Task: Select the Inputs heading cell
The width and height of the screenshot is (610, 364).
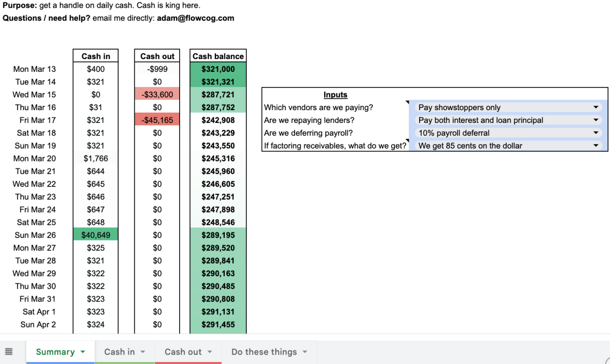Action: point(335,94)
